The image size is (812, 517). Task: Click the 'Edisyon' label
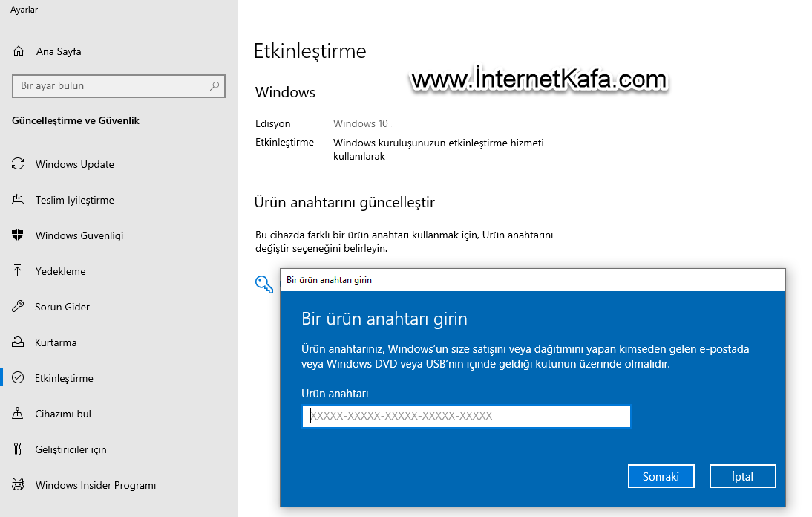pyautogui.click(x=272, y=123)
